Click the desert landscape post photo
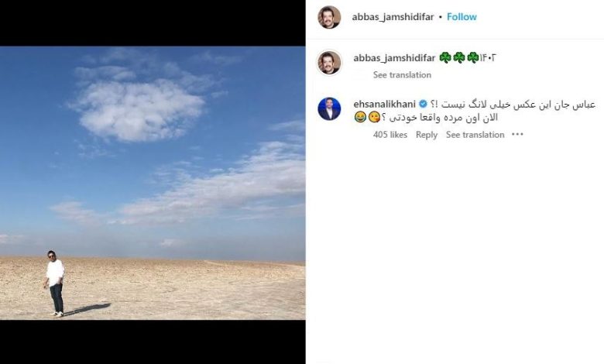Image resolution: width=604 pixels, height=364 pixels. coord(153,183)
